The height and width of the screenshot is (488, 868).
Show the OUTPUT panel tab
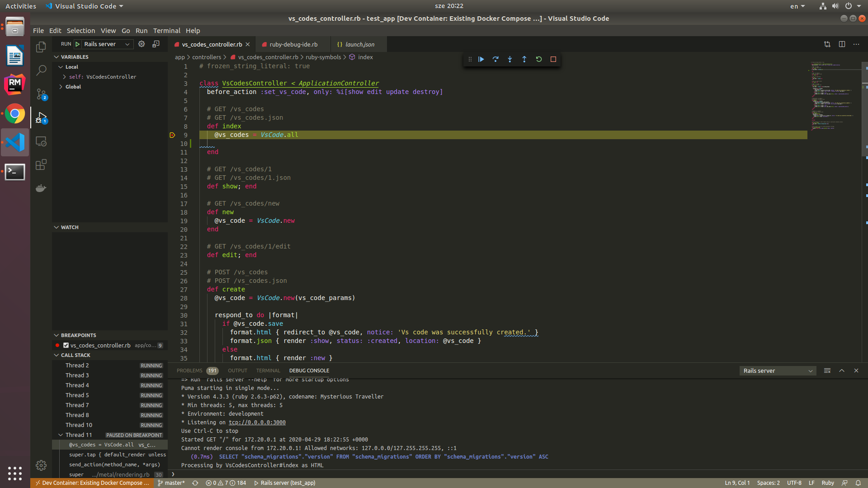tap(237, 371)
